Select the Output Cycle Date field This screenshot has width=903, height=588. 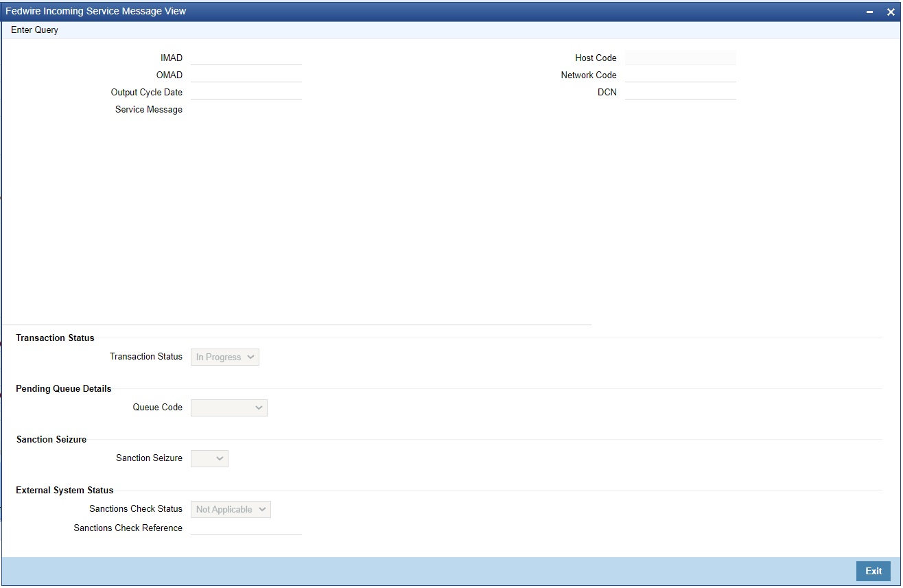coord(246,93)
